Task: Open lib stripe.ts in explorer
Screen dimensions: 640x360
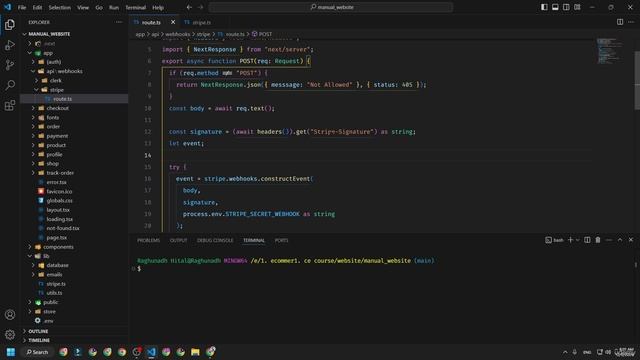Action: [x=74, y=284]
